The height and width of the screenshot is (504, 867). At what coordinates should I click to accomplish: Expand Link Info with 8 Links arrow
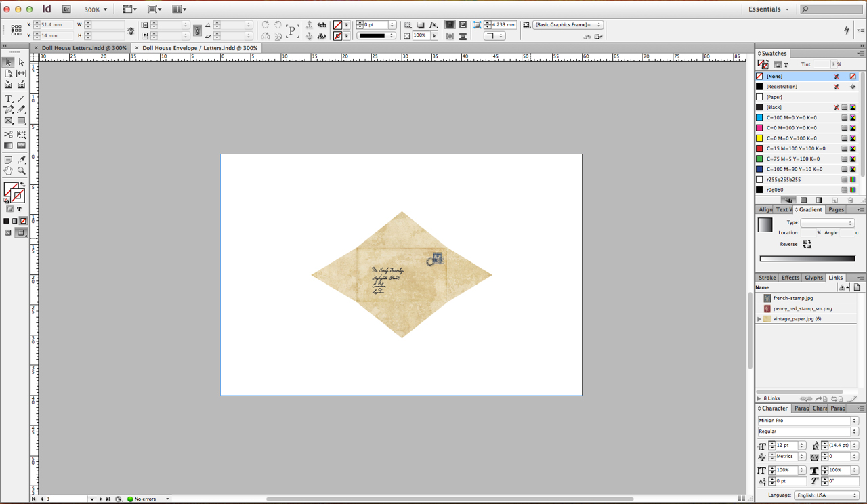coord(759,398)
